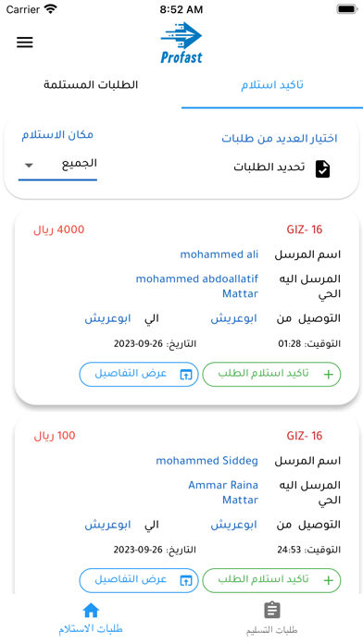Open the hamburger menu
The image size is (363, 644).
pyautogui.click(x=25, y=42)
